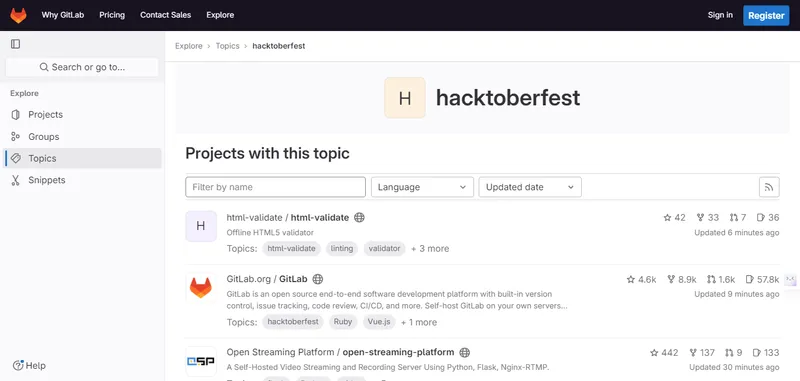Click the html-validate 'H' avatar
The image size is (800, 381).
point(201,226)
